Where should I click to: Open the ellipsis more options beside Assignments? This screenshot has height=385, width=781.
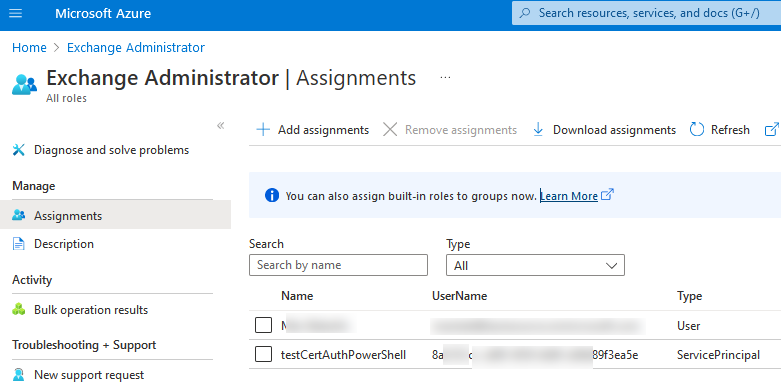point(445,78)
